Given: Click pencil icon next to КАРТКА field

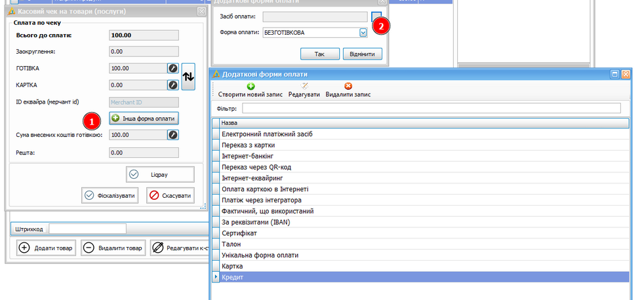Looking at the screenshot, I should 173,85.
